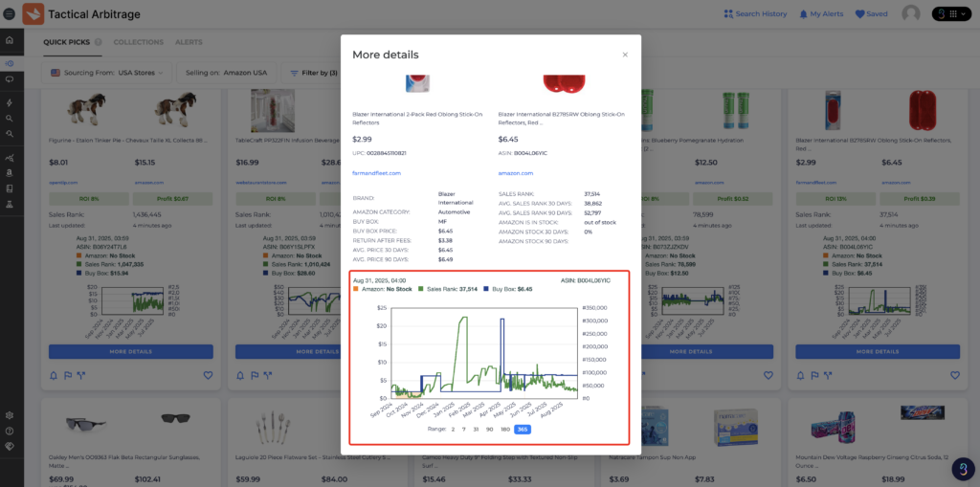Click orange Amazon legend swatch in dialog chart
980x487 pixels.
[x=356, y=289]
